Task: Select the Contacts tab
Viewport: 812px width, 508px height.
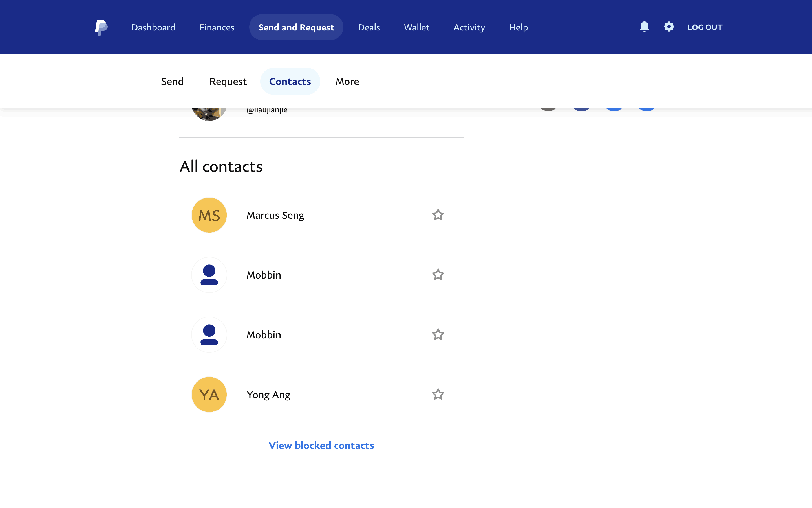Action: [x=290, y=81]
